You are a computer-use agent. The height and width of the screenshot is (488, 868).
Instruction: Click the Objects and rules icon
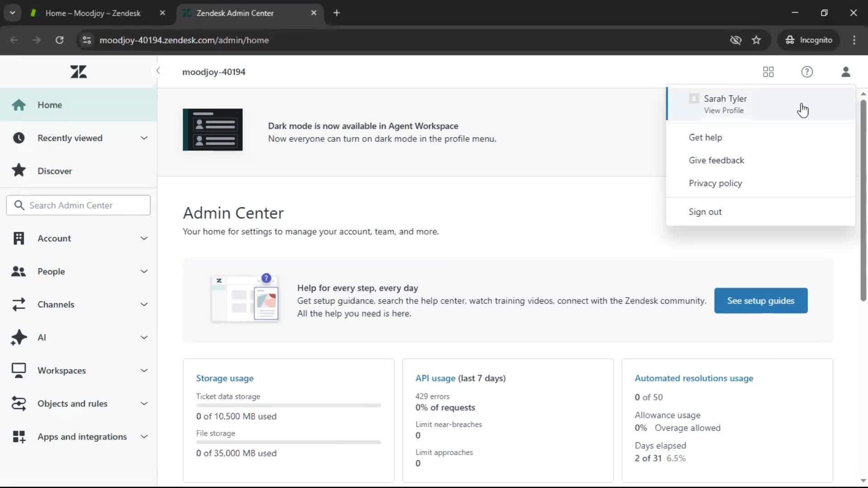pyautogui.click(x=19, y=403)
